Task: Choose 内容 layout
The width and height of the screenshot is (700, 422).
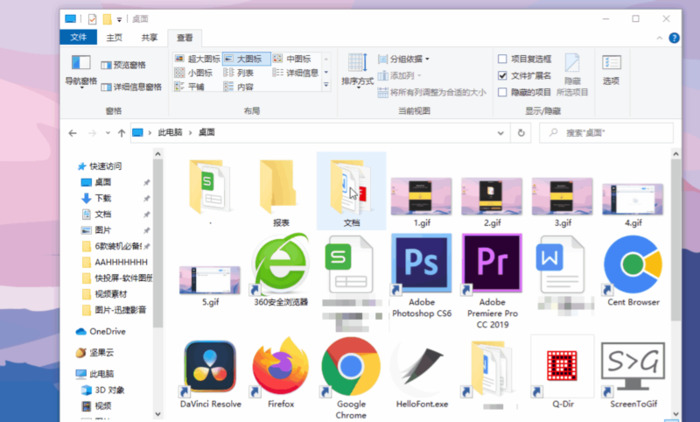Action: click(x=238, y=87)
